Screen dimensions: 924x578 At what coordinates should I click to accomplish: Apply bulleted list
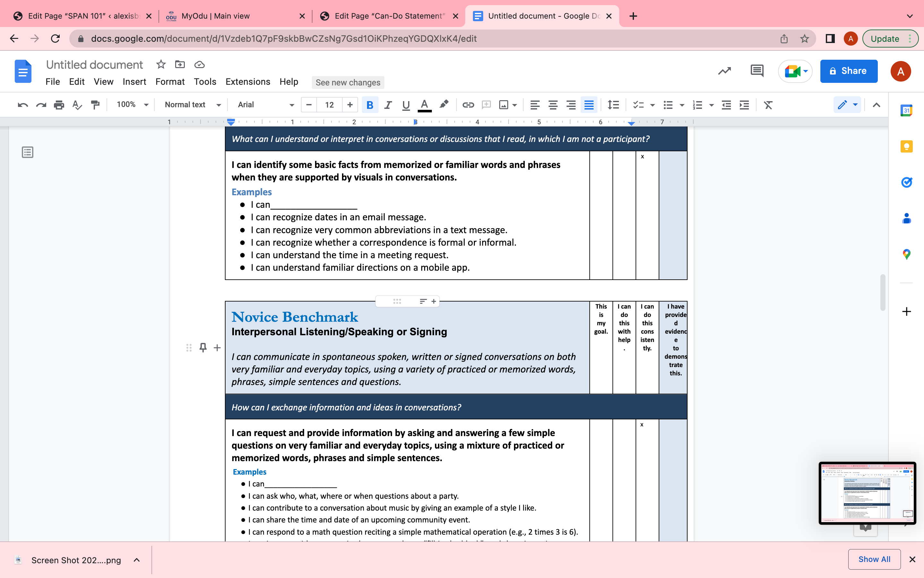(668, 105)
